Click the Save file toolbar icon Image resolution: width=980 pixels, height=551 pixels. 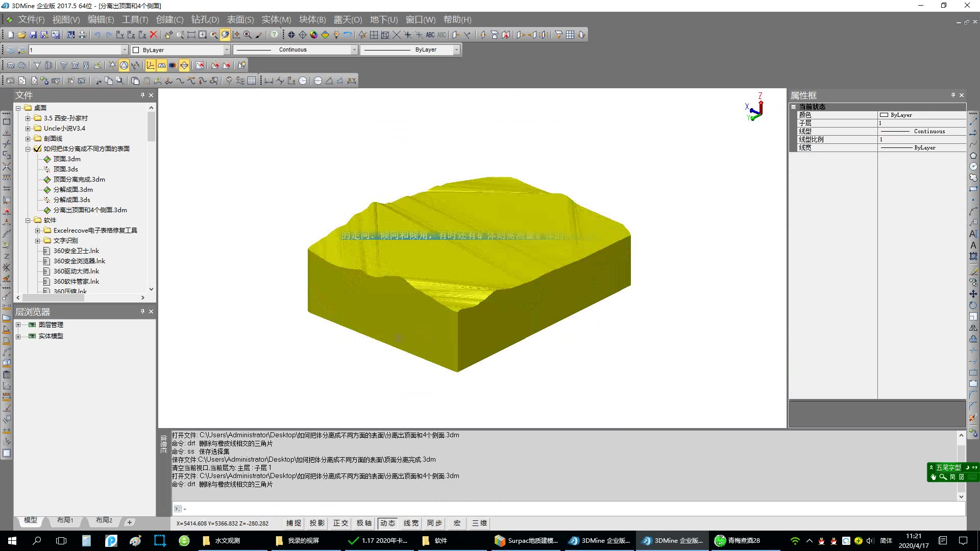33,35
